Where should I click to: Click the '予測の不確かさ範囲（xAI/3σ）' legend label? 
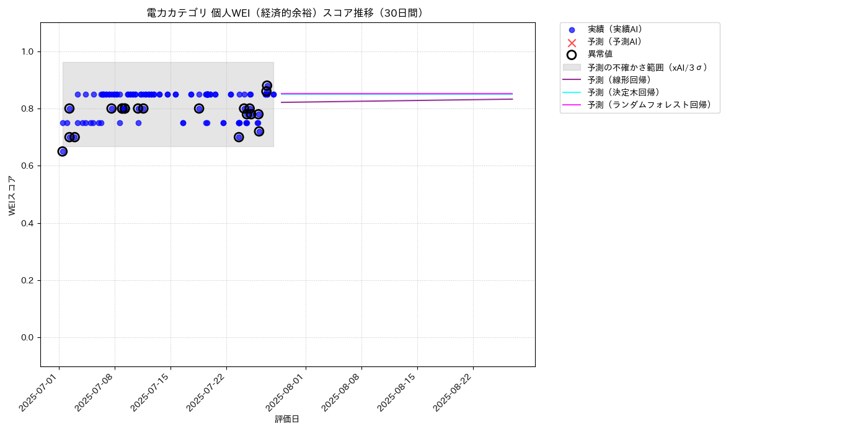point(649,67)
